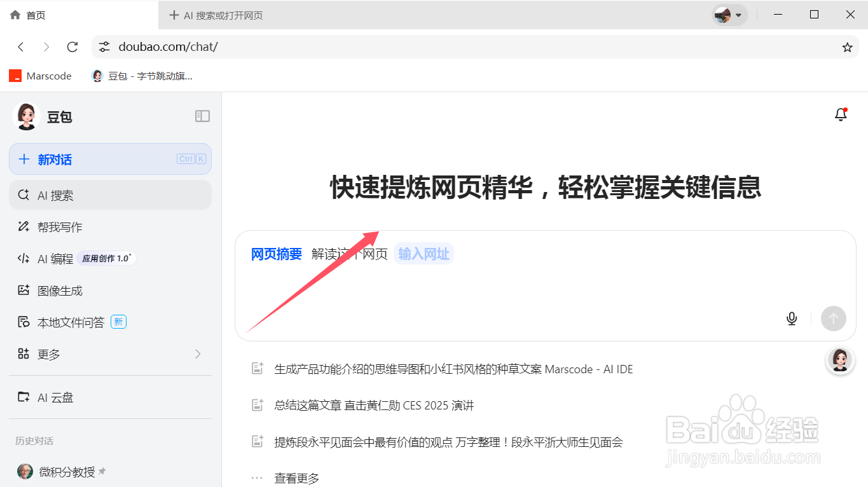
Task: Bookmark this page with star icon
Action: 847,47
